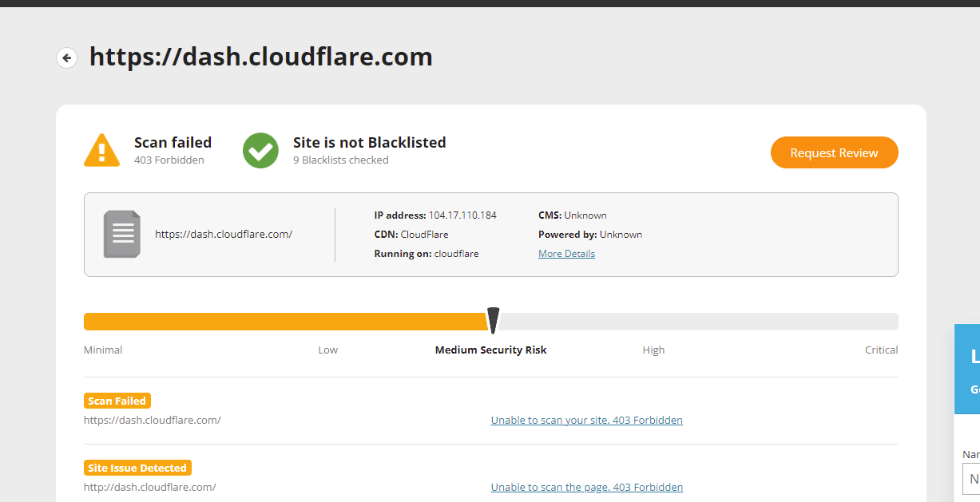Click the back arrow beside the site URL
The width and height of the screenshot is (980, 502).
coord(66,57)
